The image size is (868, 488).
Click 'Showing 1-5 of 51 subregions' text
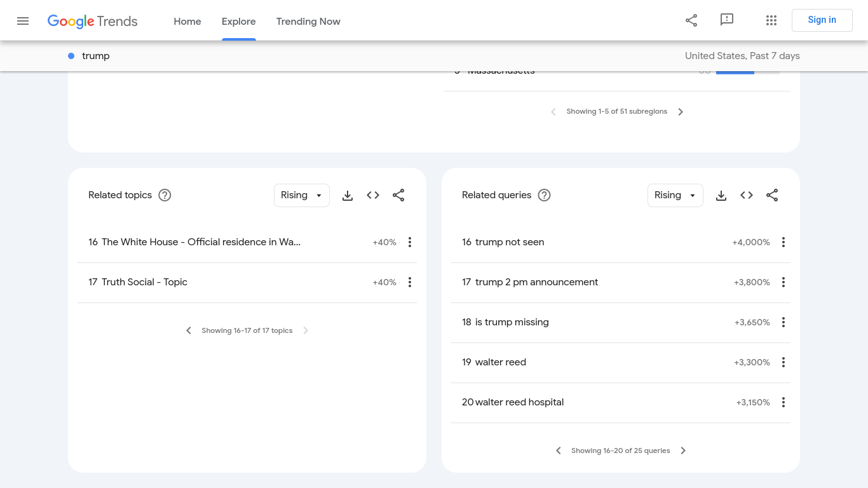coord(617,112)
